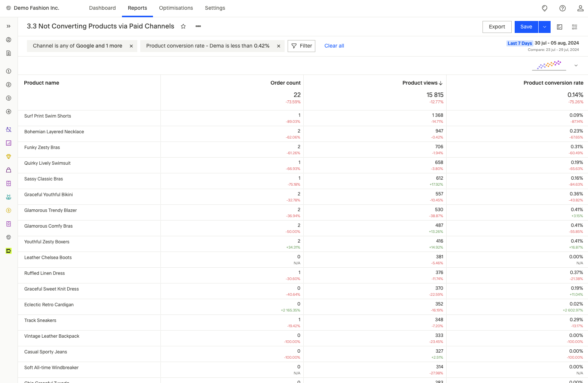Click the purple shopping bag sidebar icon
This screenshot has height=383, width=588.
pyautogui.click(x=9, y=170)
